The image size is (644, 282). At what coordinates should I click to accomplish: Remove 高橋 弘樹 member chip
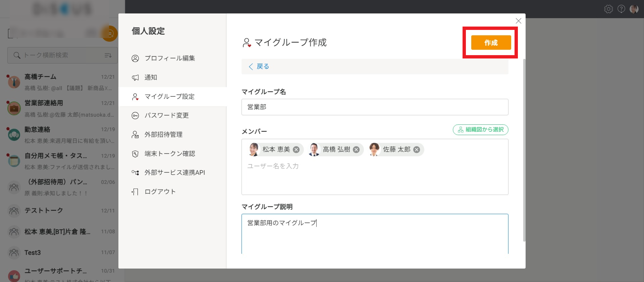tap(356, 150)
